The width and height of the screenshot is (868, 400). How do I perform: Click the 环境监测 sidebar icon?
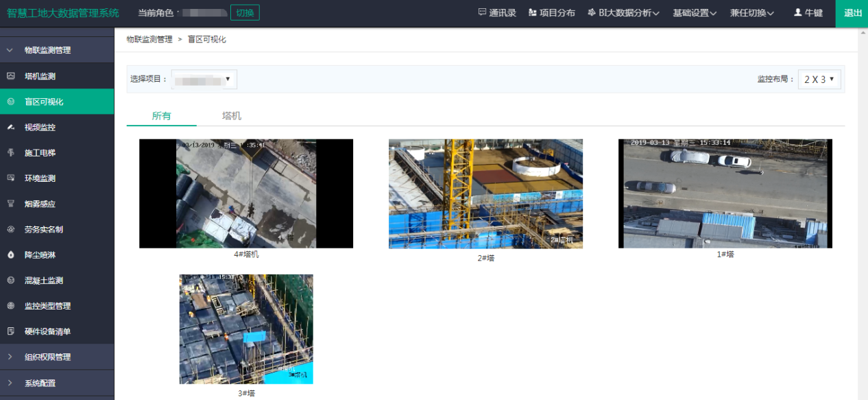click(x=11, y=178)
